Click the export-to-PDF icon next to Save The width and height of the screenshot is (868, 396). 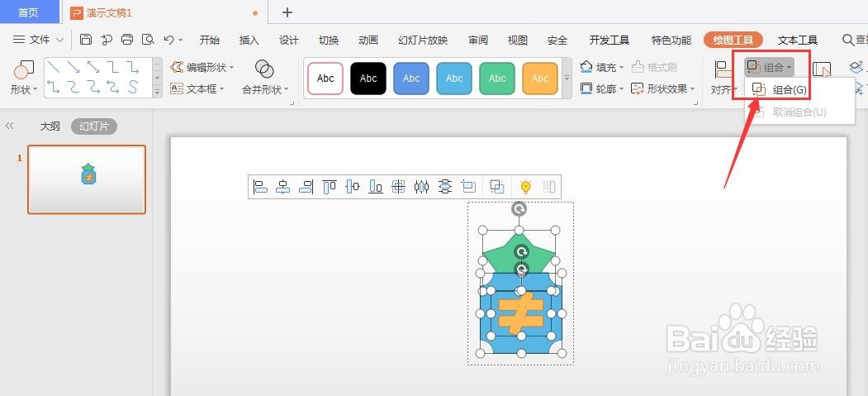point(107,40)
